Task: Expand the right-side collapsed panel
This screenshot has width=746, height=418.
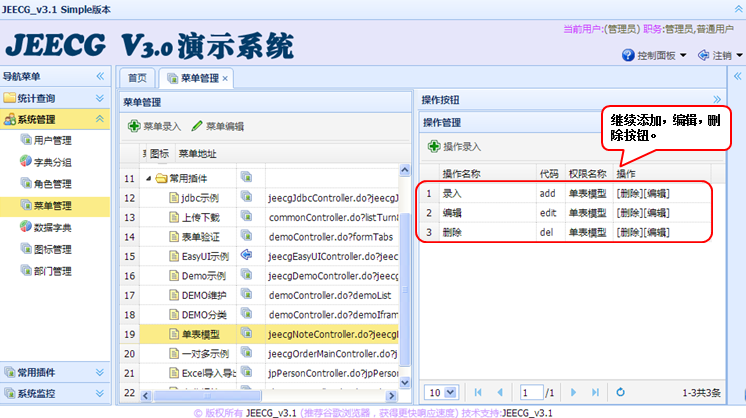Action: (x=737, y=76)
